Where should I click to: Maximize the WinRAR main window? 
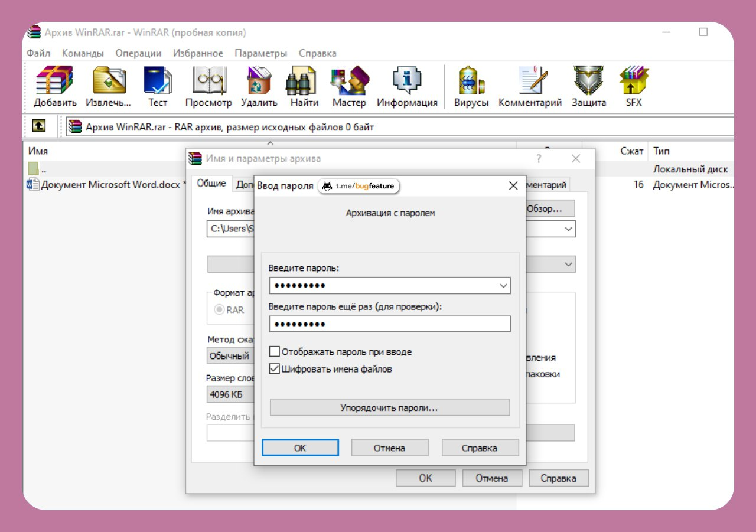(x=703, y=32)
